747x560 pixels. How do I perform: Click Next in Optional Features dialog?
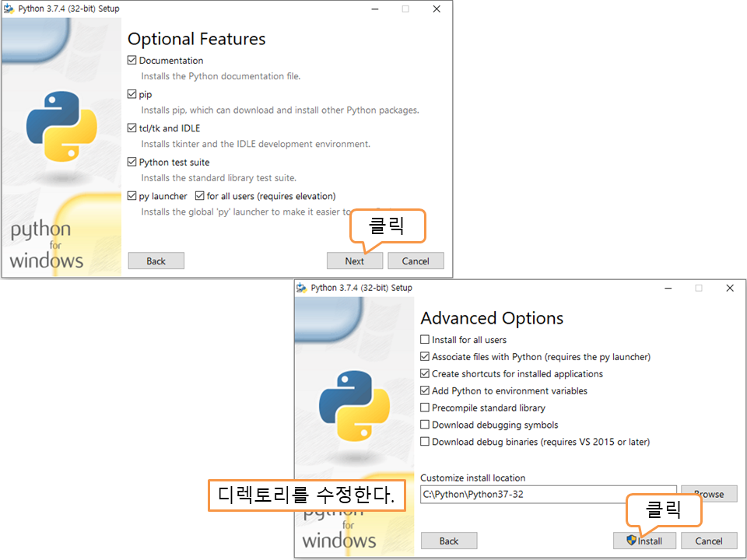coord(355,261)
